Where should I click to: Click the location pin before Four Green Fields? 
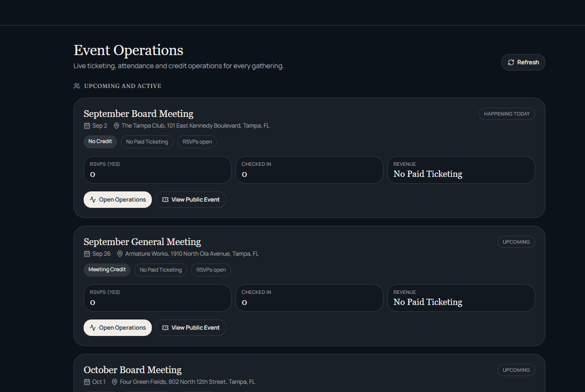[115, 382]
